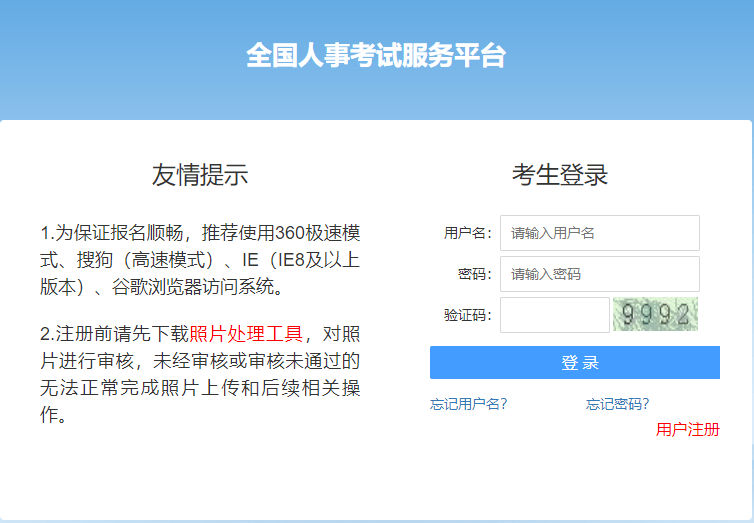This screenshot has height=523, width=754.
Task: Open the 忘记密码? link
Action: pos(617,404)
